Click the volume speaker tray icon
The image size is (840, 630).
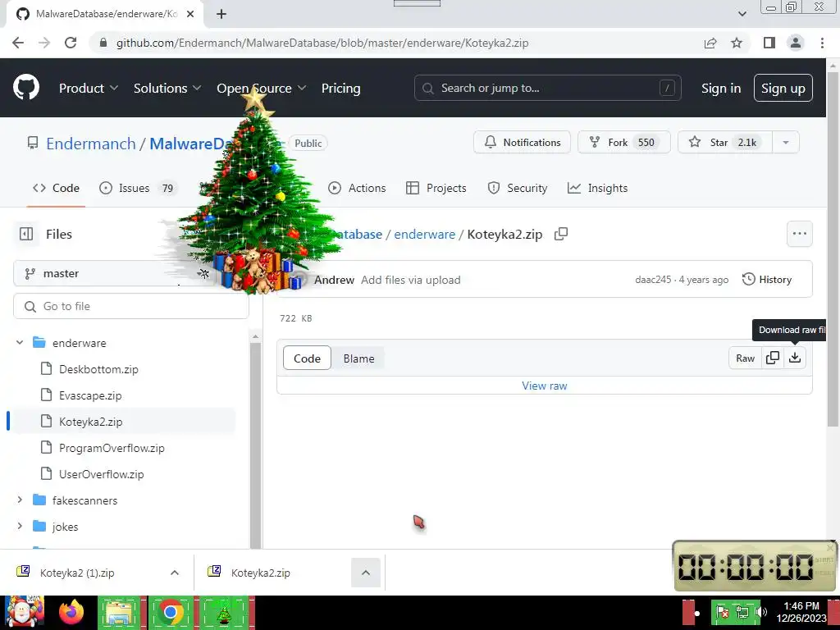tap(760, 612)
